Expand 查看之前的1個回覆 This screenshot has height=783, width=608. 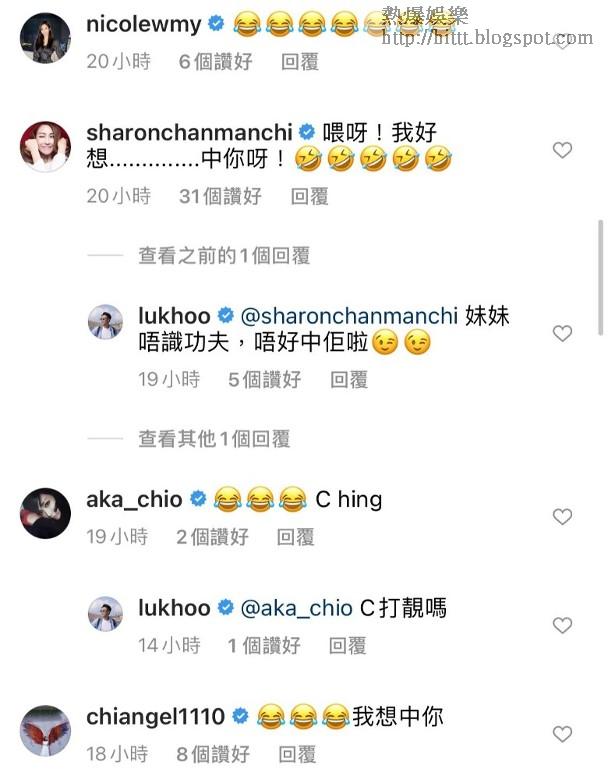[224, 256]
